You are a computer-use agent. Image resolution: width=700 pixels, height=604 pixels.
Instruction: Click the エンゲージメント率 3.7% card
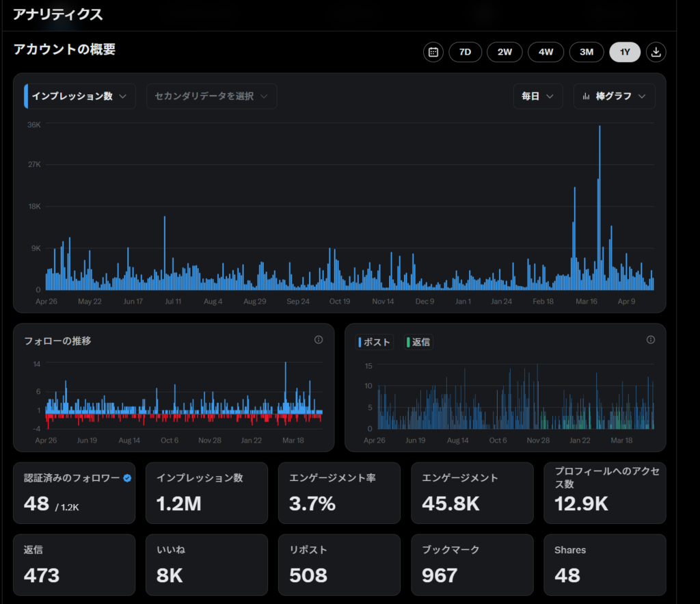click(x=339, y=493)
